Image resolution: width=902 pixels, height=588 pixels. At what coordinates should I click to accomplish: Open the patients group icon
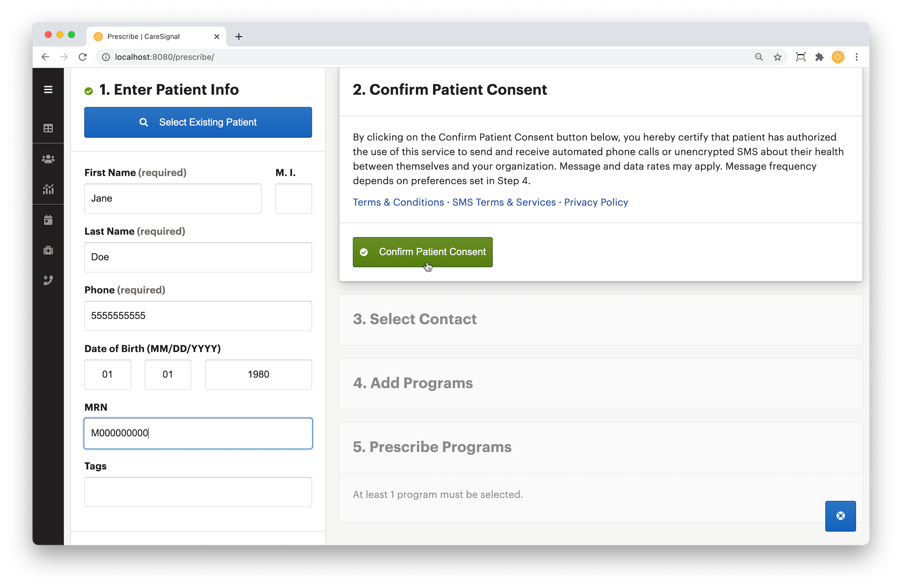pyautogui.click(x=48, y=159)
